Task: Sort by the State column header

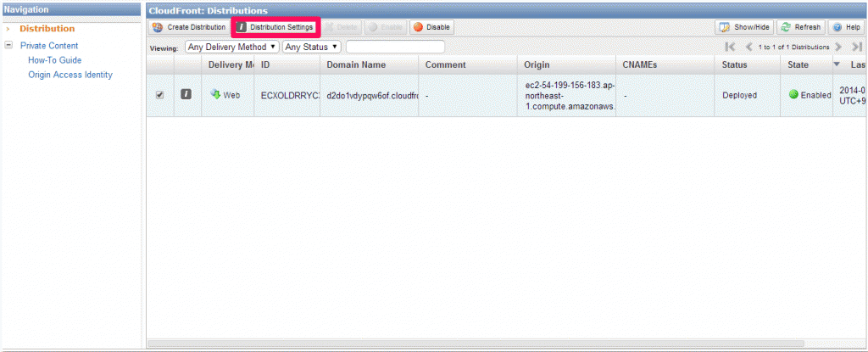Action: (807, 64)
